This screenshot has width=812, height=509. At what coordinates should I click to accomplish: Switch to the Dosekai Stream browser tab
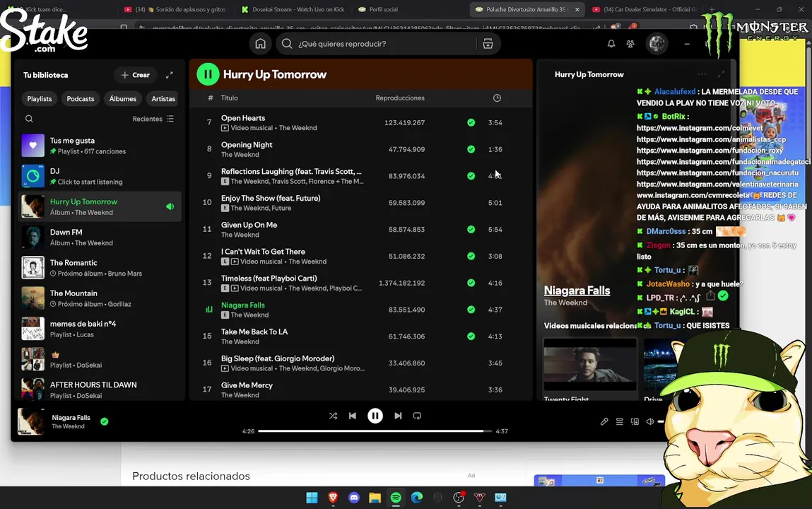tap(293, 9)
